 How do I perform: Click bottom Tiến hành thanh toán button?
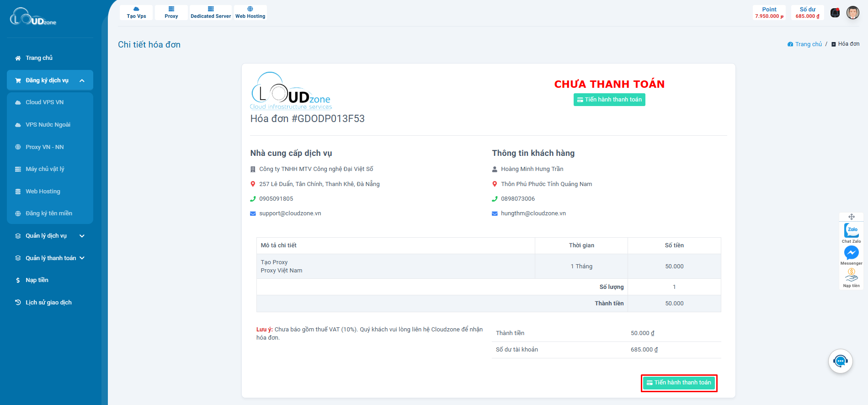point(679,383)
